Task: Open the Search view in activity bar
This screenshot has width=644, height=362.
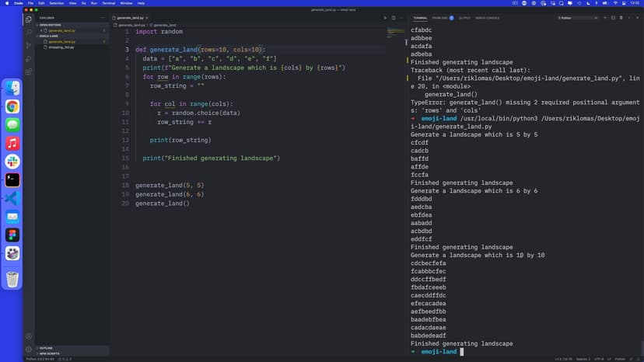Action: [29, 32]
